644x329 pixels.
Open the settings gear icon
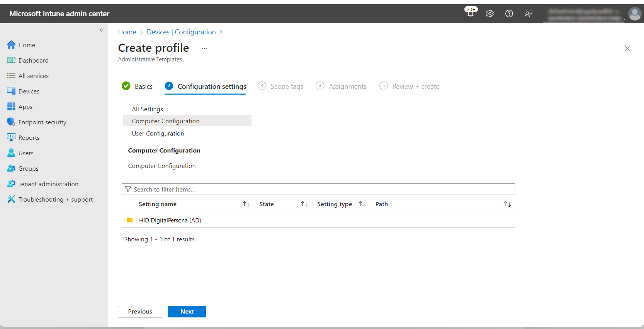pos(490,14)
